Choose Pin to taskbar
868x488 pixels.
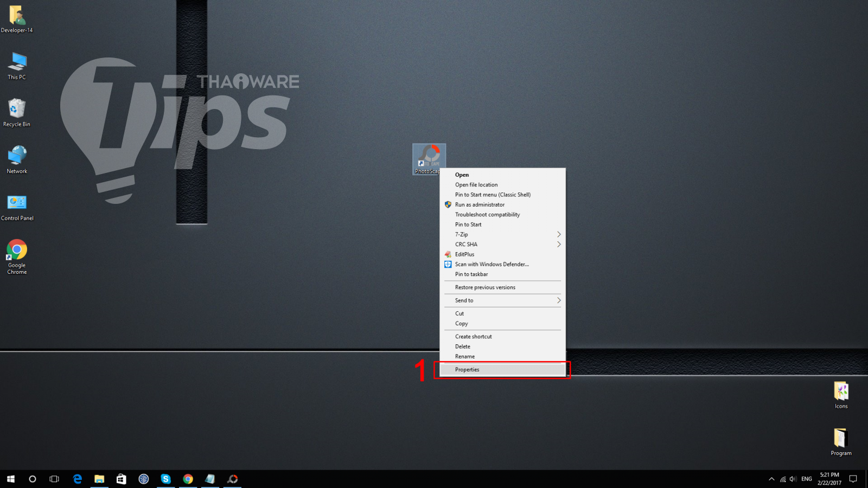click(x=502, y=274)
